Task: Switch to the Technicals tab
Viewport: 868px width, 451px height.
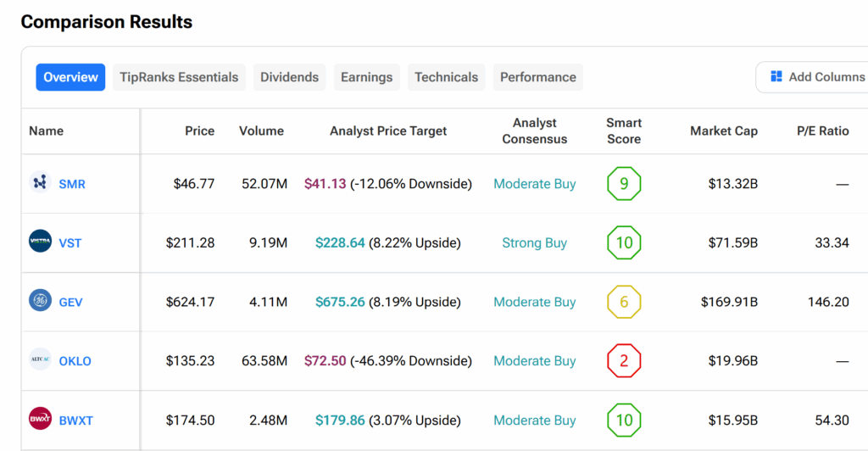Action: 446,77
